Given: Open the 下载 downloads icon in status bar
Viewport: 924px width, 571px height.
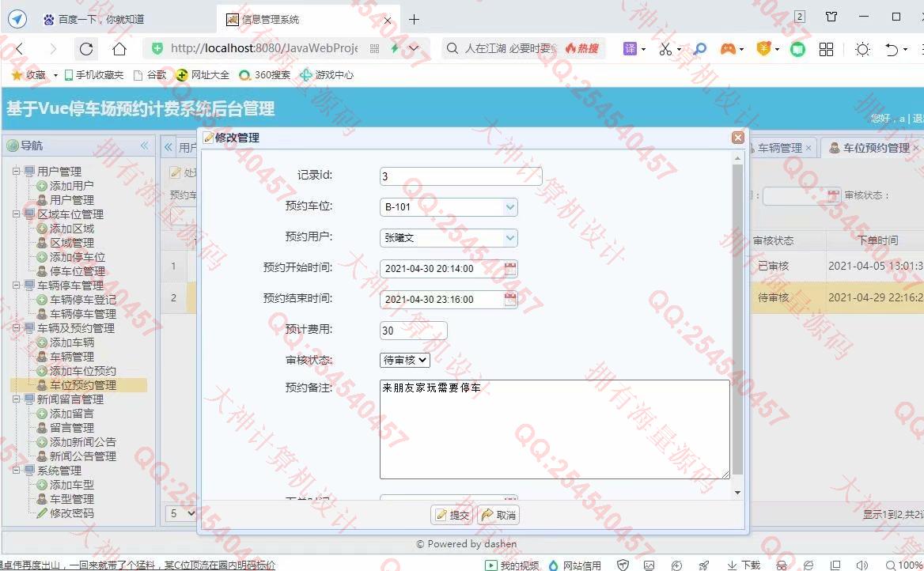Looking at the screenshot, I should 744,565.
